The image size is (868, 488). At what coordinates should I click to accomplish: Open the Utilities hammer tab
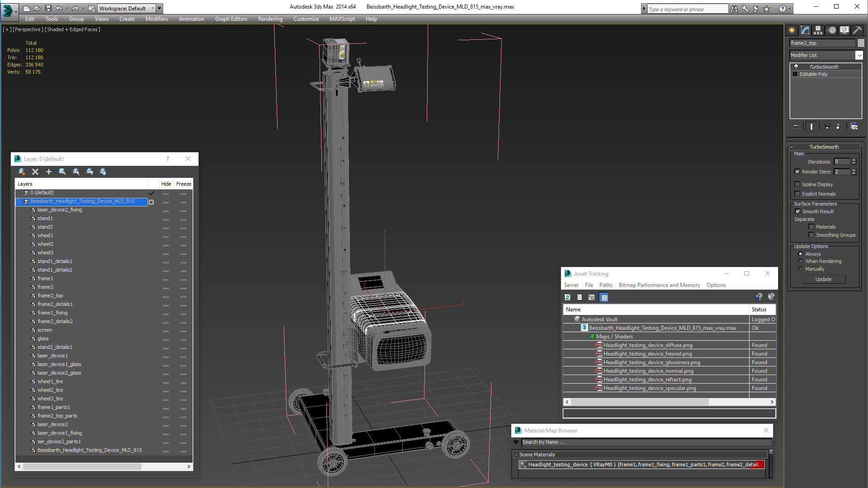(x=858, y=30)
